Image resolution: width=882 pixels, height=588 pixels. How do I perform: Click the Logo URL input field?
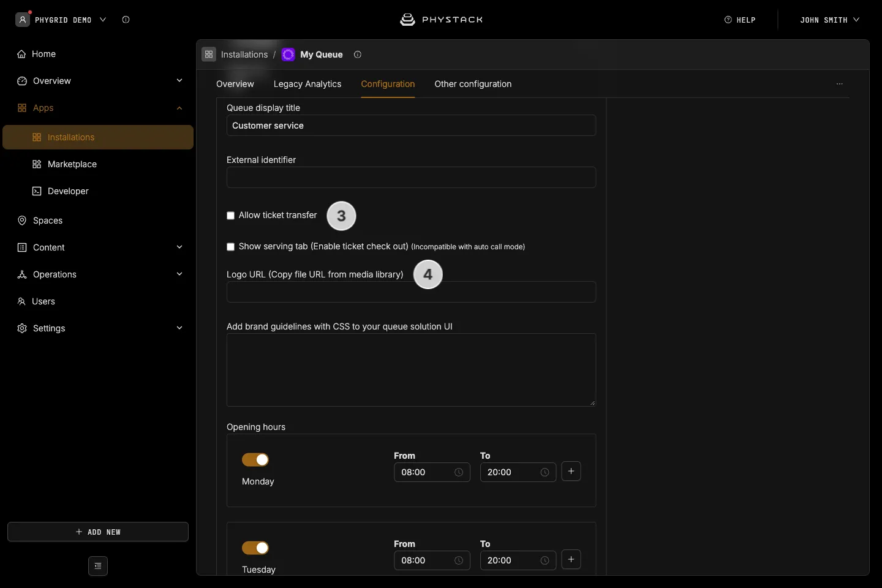pos(411,292)
